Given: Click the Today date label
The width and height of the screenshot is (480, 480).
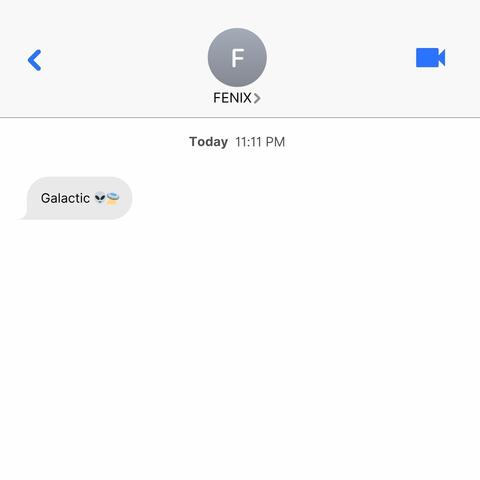Looking at the screenshot, I should [x=209, y=142].
